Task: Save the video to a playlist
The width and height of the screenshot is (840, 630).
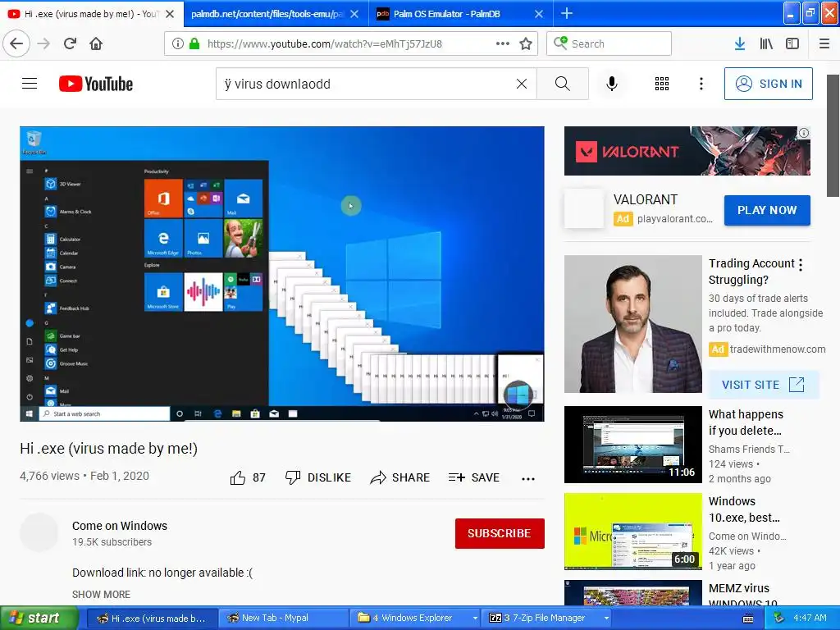Action: coord(473,477)
